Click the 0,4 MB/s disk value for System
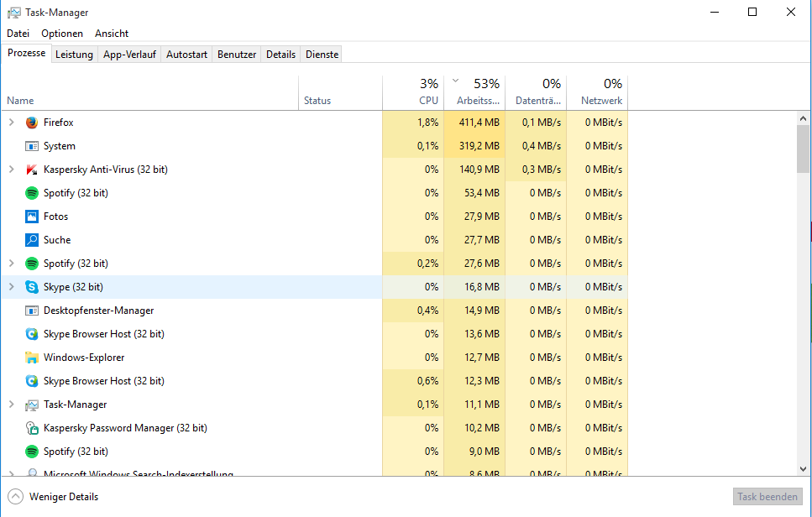This screenshot has height=517, width=812. click(x=542, y=146)
